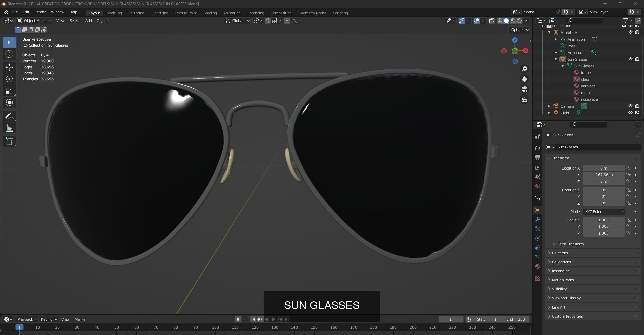Viewport: 644px width, 335px height.
Task: Activate the 3D Cursor tool
Action: 9,54
